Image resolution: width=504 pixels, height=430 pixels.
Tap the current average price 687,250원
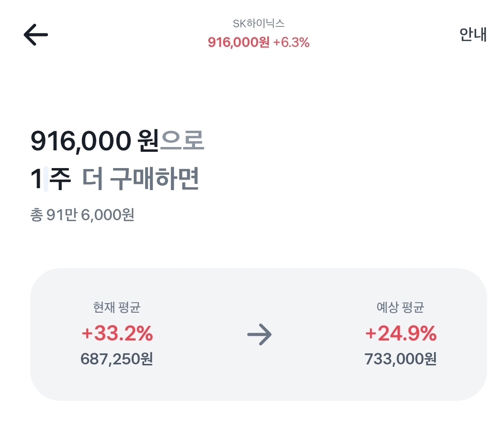(x=117, y=359)
